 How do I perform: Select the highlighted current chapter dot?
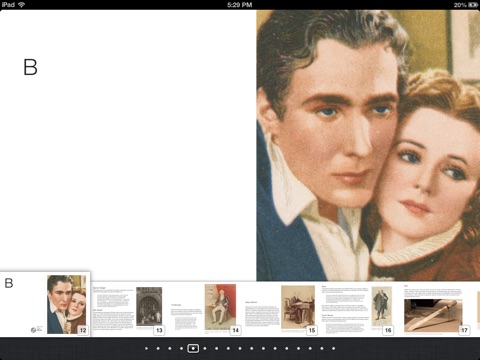coord(193,348)
